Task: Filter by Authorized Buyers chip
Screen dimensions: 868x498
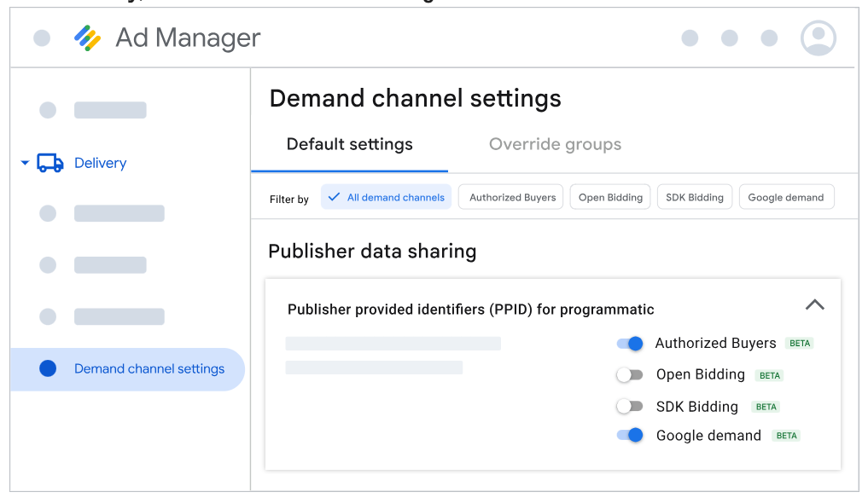Action: 511,197
